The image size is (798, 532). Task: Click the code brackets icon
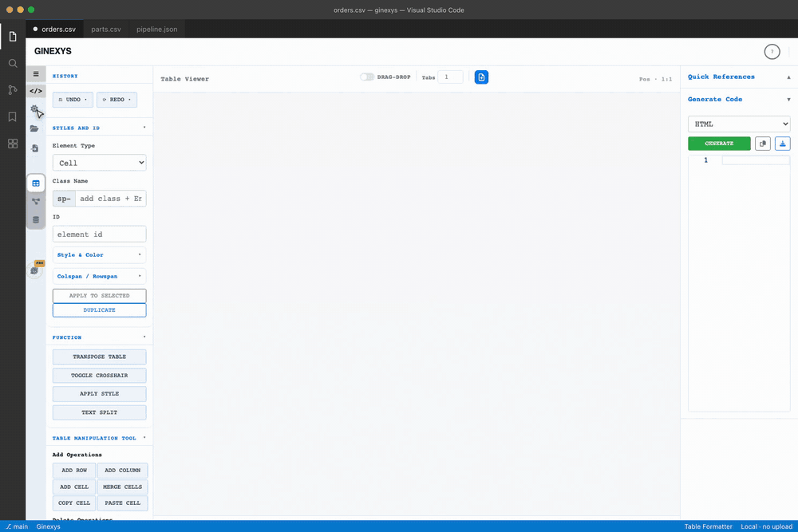pos(36,91)
